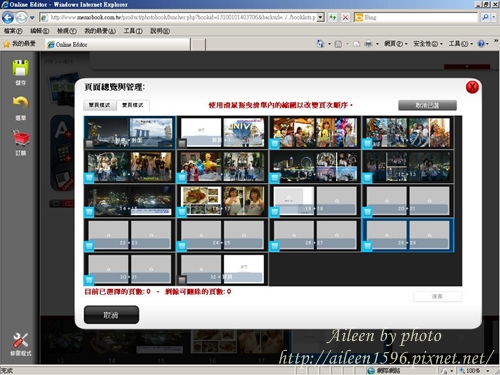Click gray disabled icon on cover spread

click(x=89, y=144)
